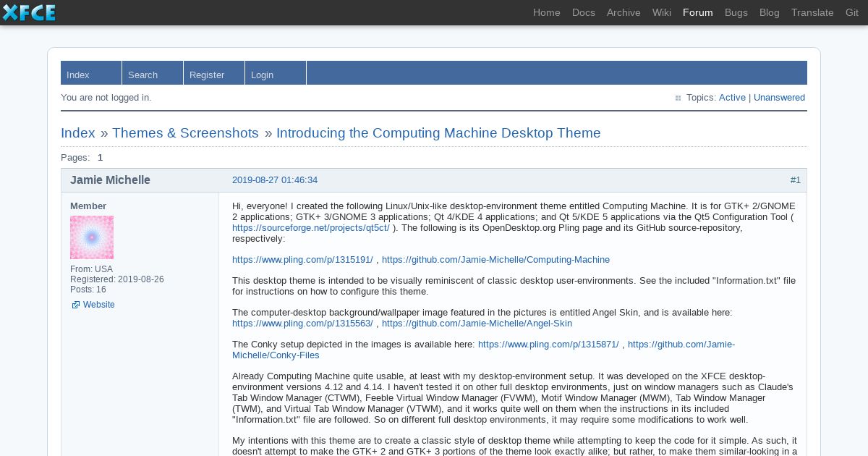Viewport: 868px width, 456px height.
Task: Click the 'From: USA' text
Action: click(x=92, y=269)
